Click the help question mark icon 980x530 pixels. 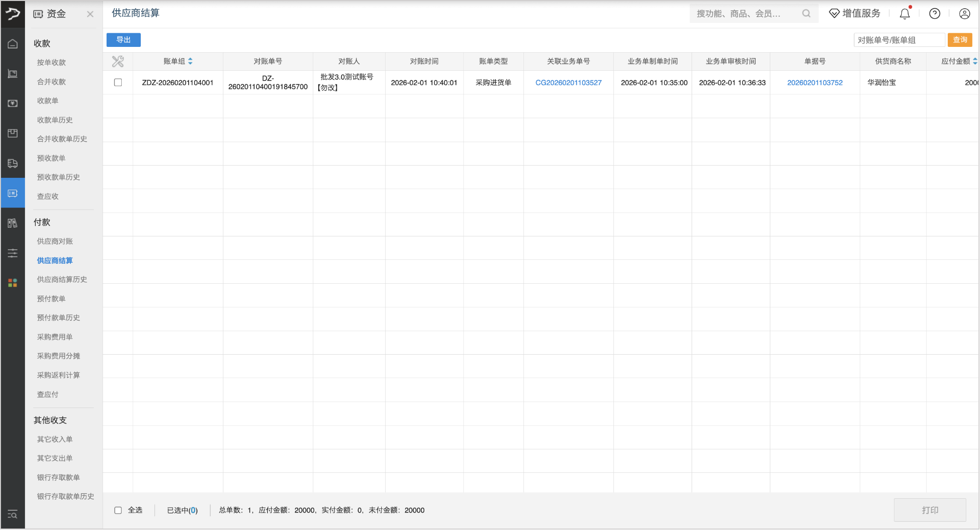tap(935, 14)
